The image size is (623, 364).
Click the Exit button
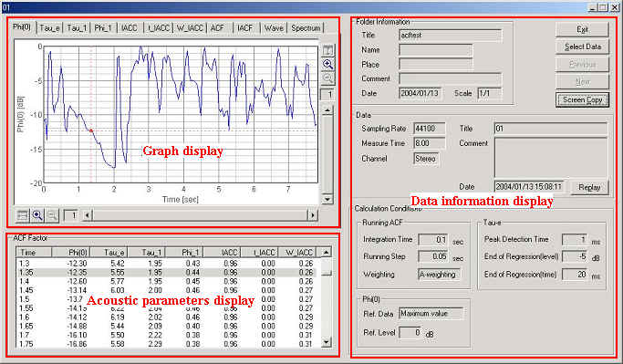583,29
